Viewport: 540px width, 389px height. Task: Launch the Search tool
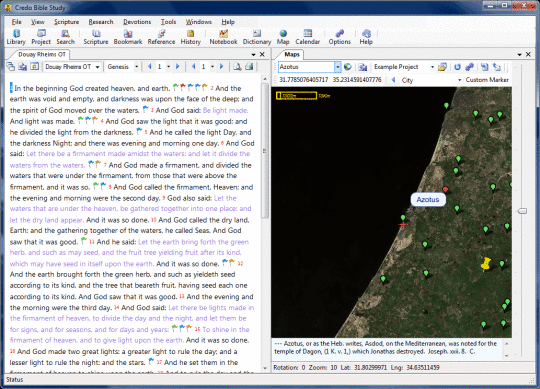[65, 37]
